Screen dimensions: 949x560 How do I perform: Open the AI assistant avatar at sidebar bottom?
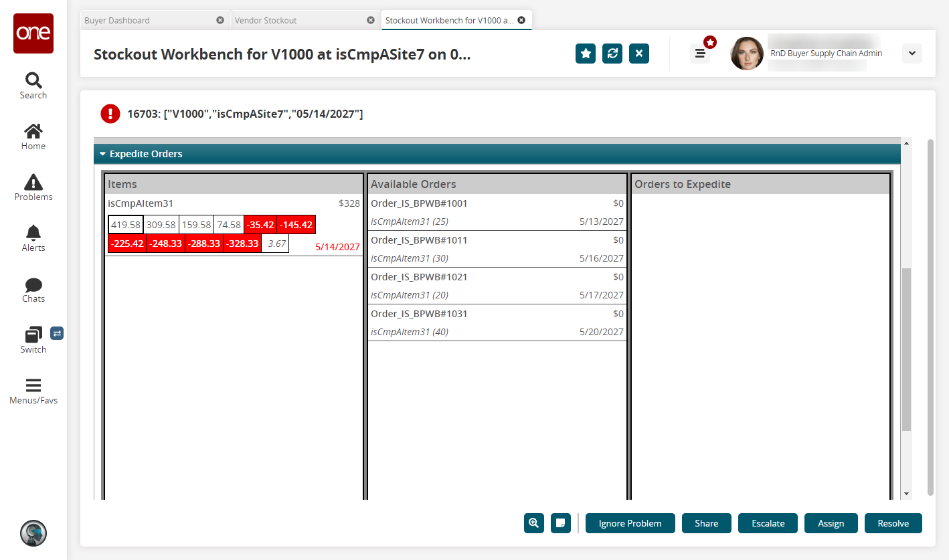[x=33, y=533]
